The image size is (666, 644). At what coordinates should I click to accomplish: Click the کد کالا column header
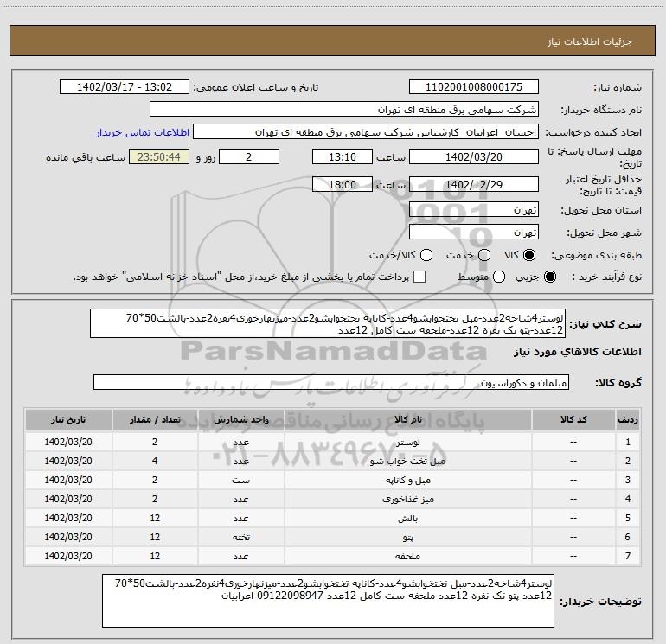(573, 419)
